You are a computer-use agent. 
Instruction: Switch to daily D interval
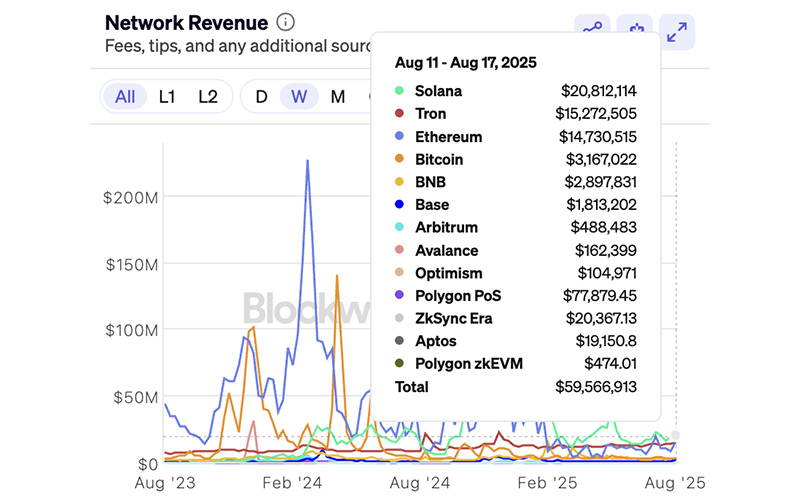click(x=261, y=96)
